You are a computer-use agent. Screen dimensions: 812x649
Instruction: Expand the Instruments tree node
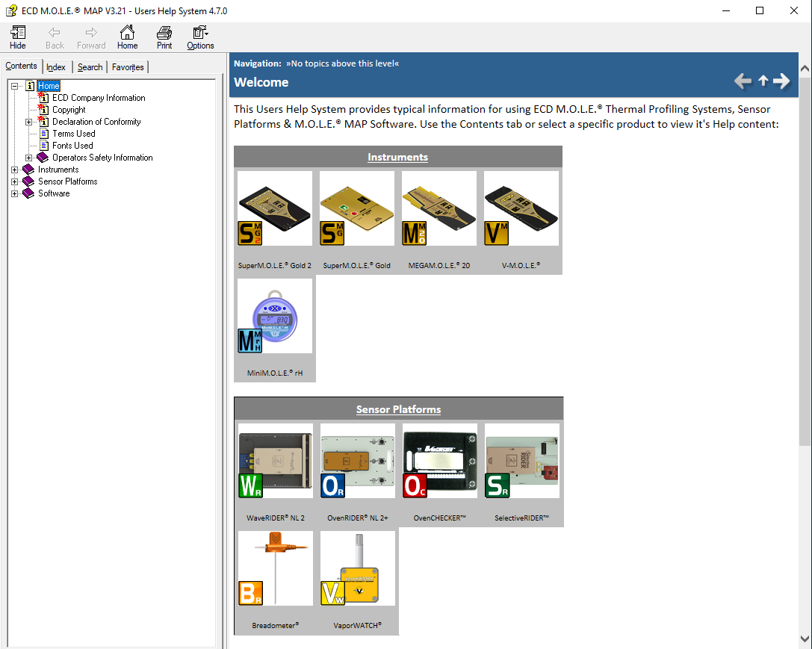pyautogui.click(x=14, y=170)
